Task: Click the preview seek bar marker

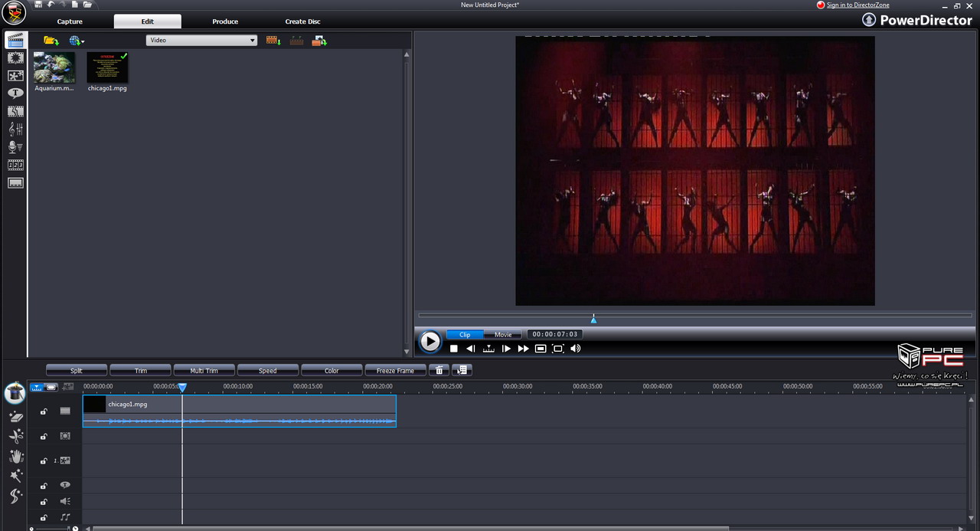Action: 593,318
